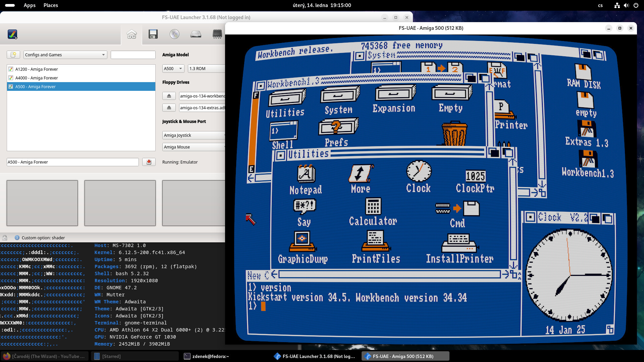The image size is (644, 362).
Task: Open the CD-ROM drives tab icon in the launcher
Action: pyautogui.click(x=174, y=34)
